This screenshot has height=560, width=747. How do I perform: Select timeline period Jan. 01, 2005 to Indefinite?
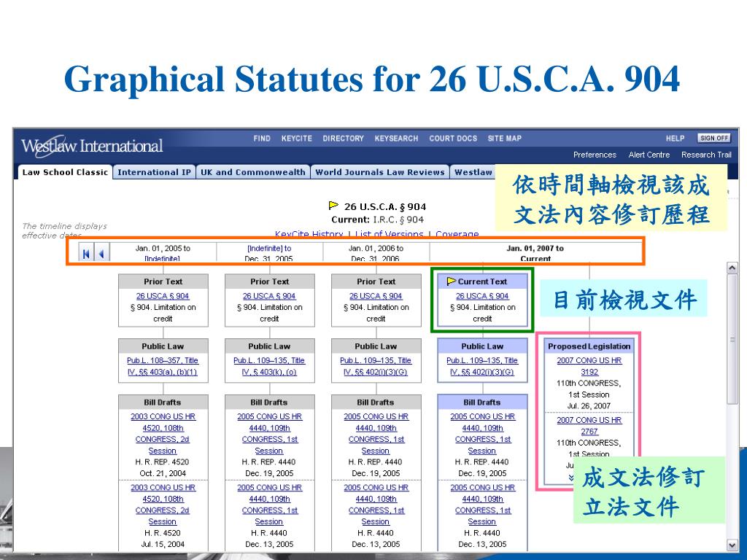pos(163,253)
